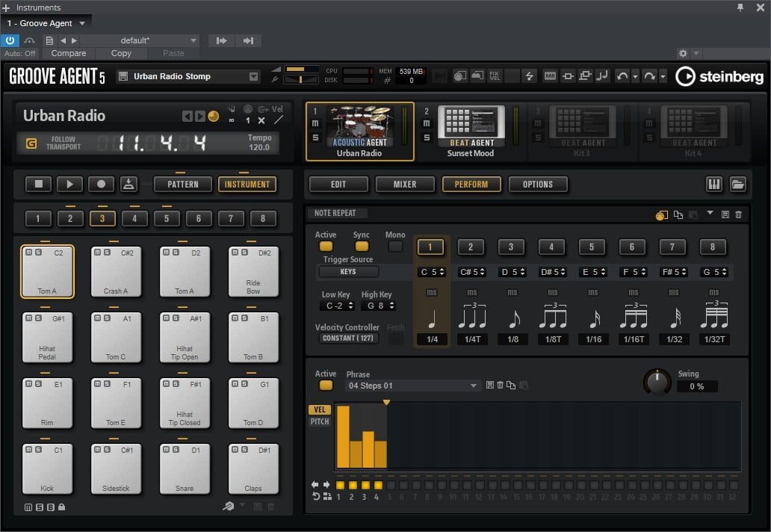
Task: Click the kit logo G icon near Follow Transport
Action: [x=31, y=143]
